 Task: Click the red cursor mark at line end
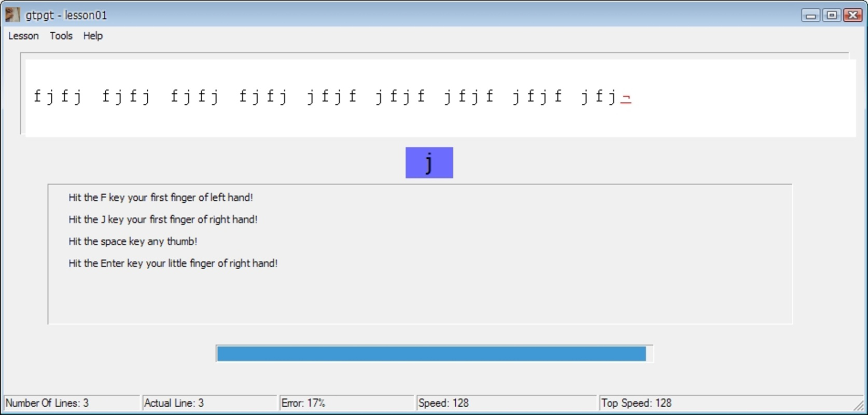point(626,99)
